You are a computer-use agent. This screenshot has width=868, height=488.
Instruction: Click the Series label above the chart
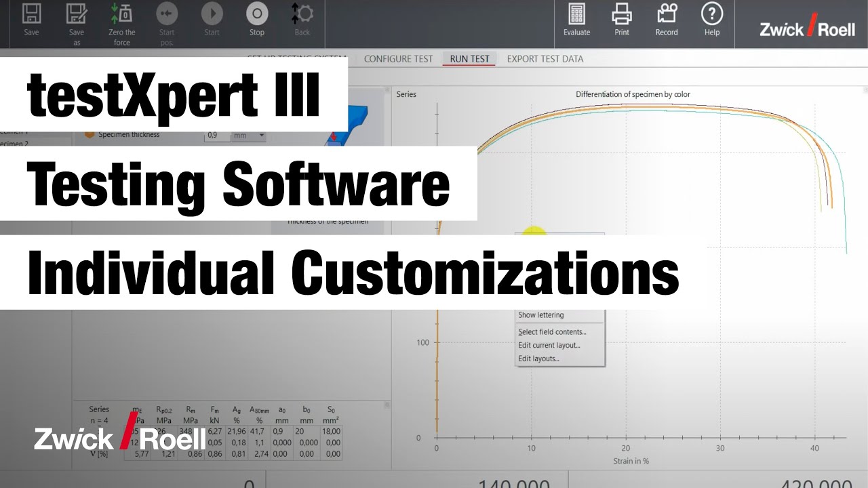[406, 94]
